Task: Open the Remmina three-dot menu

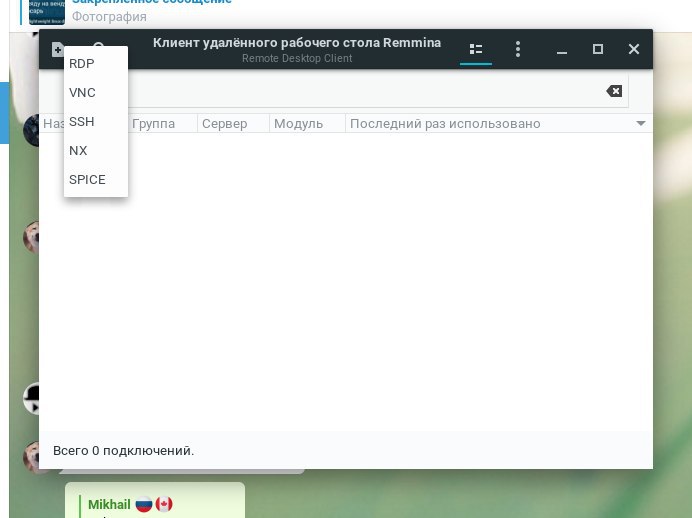Action: pyautogui.click(x=518, y=49)
